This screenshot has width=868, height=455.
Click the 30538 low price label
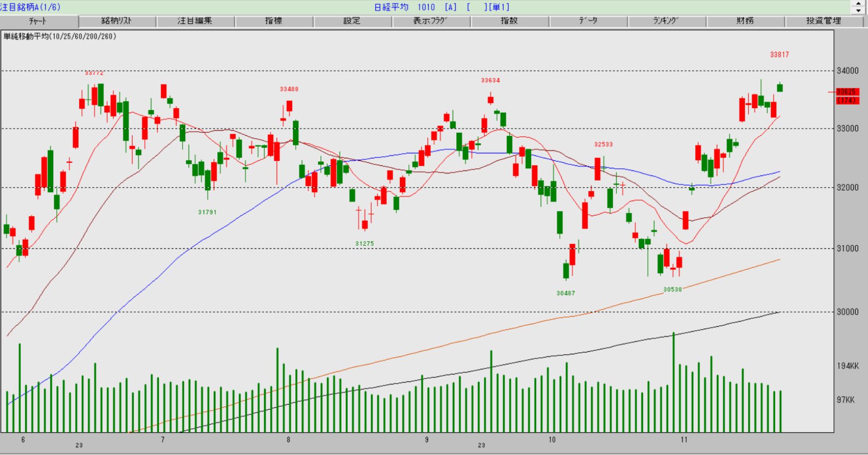click(672, 290)
